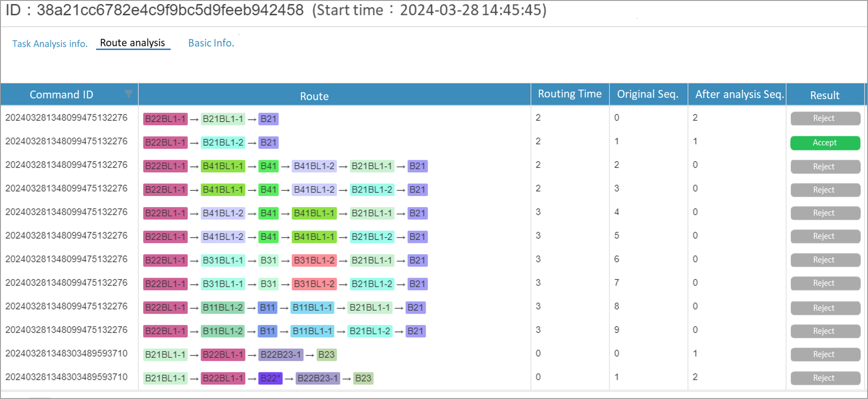This screenshot has height=399, width=868.
Task: Click first 20240328134830348959​3710 command ID cell
Action: tap(66, 353)
